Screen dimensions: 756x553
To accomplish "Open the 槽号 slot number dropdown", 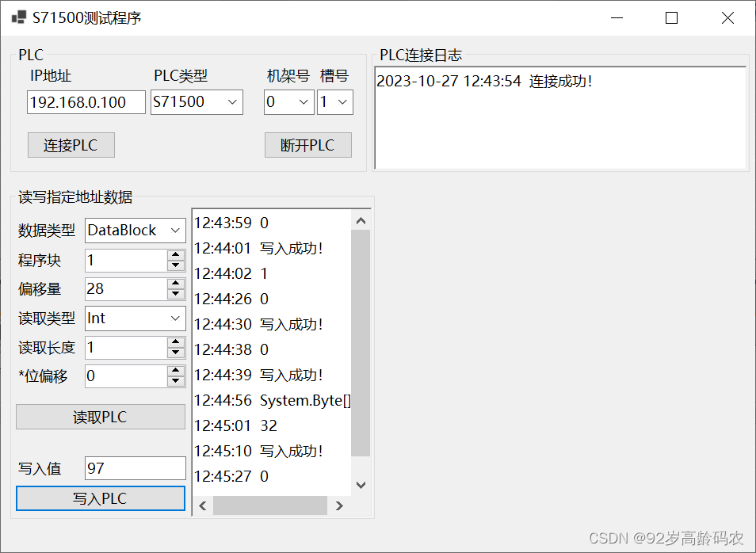I will click(335, 102).
